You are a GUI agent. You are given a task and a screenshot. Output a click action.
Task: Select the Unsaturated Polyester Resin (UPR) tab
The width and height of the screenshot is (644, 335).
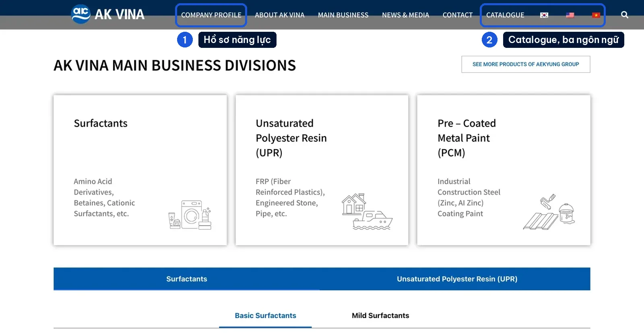pos(457,279)
